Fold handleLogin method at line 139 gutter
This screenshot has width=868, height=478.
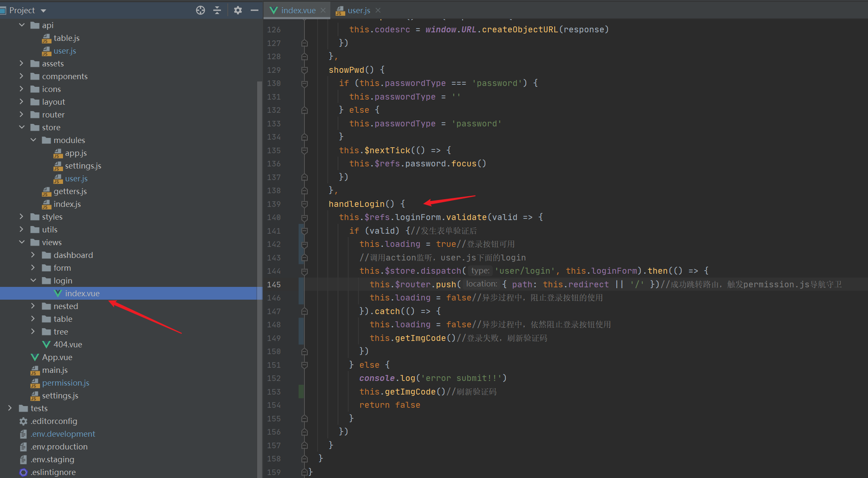tap(304, 204)
